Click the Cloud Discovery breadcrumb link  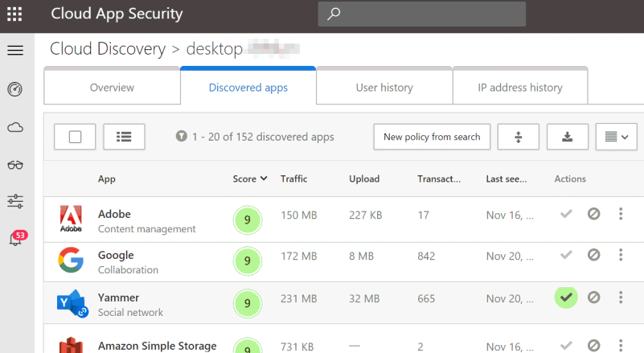pos(108,49)
